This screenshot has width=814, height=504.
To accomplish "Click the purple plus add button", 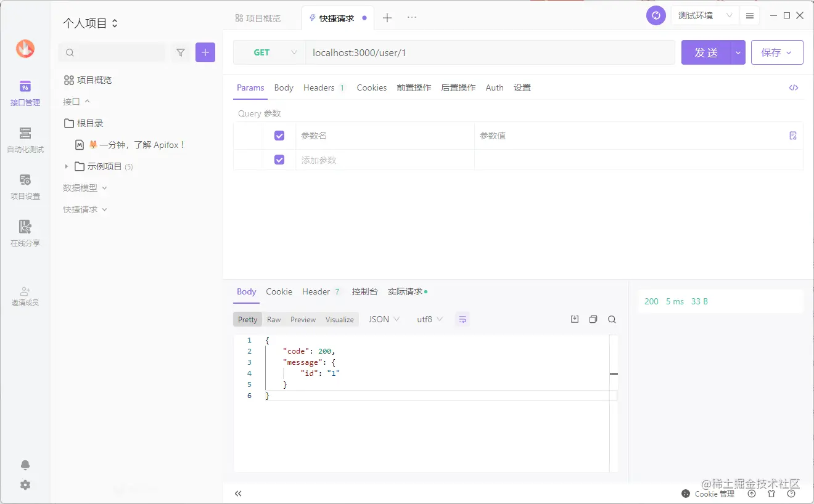I will pyautogui.click(x=205, y=52).
